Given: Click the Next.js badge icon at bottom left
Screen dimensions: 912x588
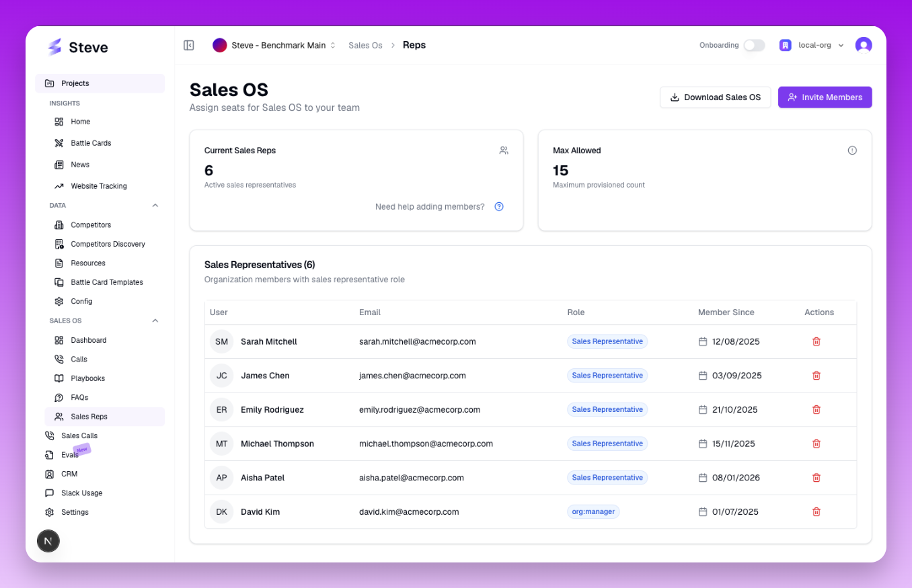Looking at the screenshot, I should pos(48,541).
